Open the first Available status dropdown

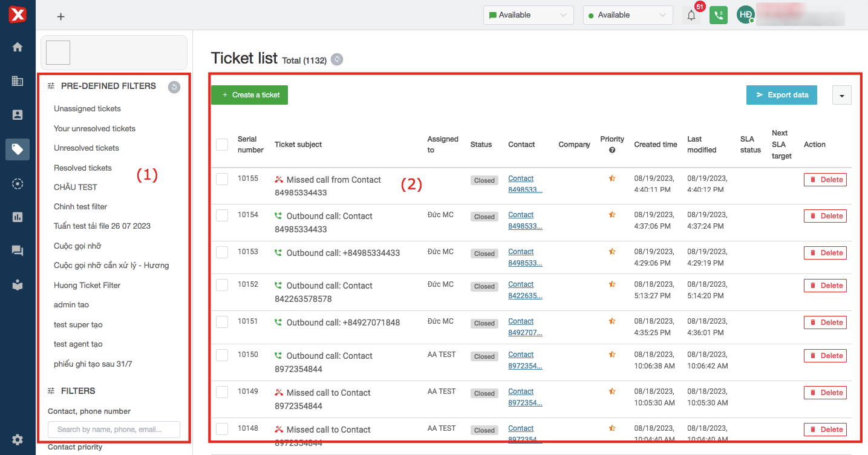[x=528, y=15]
